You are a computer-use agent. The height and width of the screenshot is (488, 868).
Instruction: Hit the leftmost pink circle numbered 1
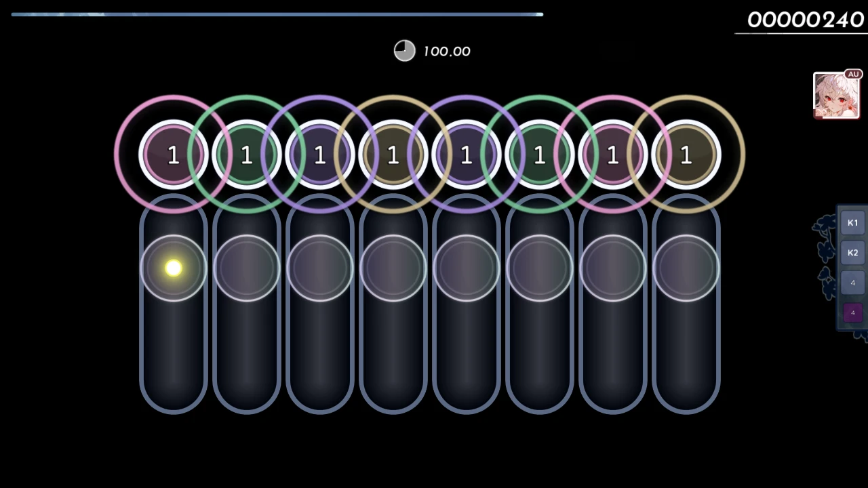173,155
